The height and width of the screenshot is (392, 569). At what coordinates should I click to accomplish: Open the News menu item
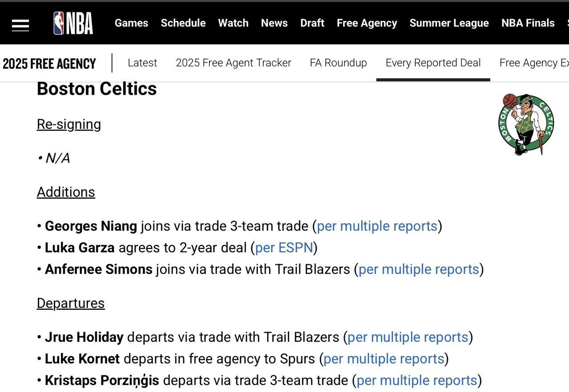[x=274, y=23]
